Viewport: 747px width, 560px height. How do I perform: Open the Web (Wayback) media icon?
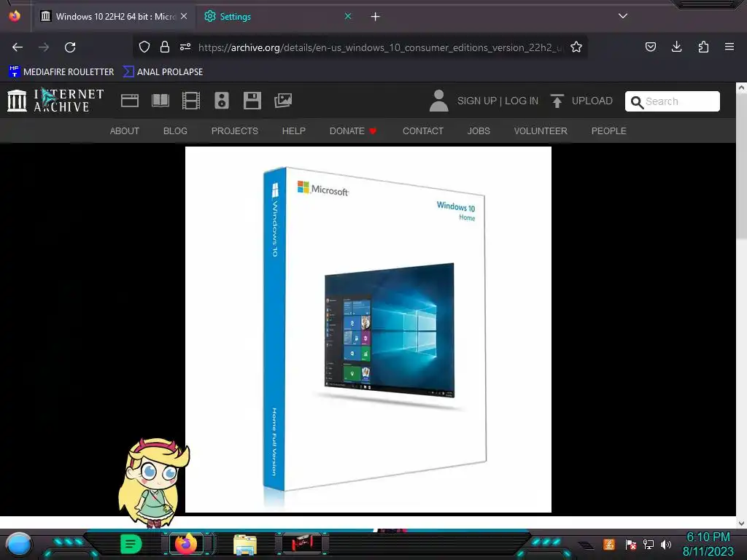point(130,101)
